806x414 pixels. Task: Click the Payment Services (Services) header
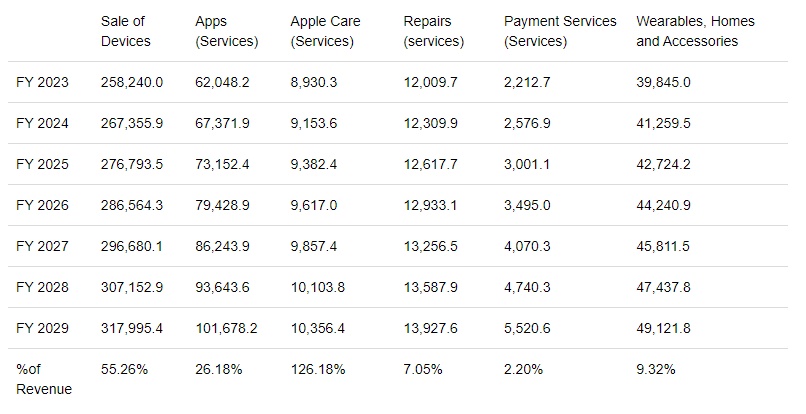[560, 31]
